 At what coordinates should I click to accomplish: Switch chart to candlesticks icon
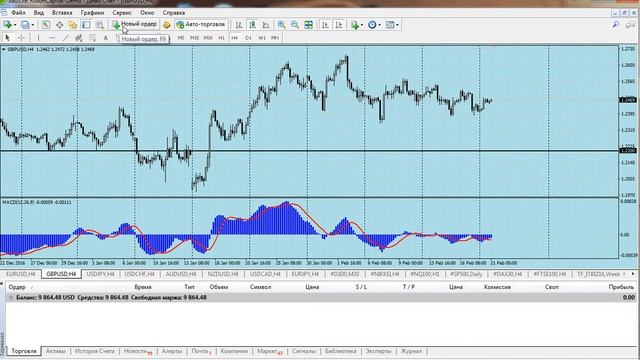pos(253,25)
